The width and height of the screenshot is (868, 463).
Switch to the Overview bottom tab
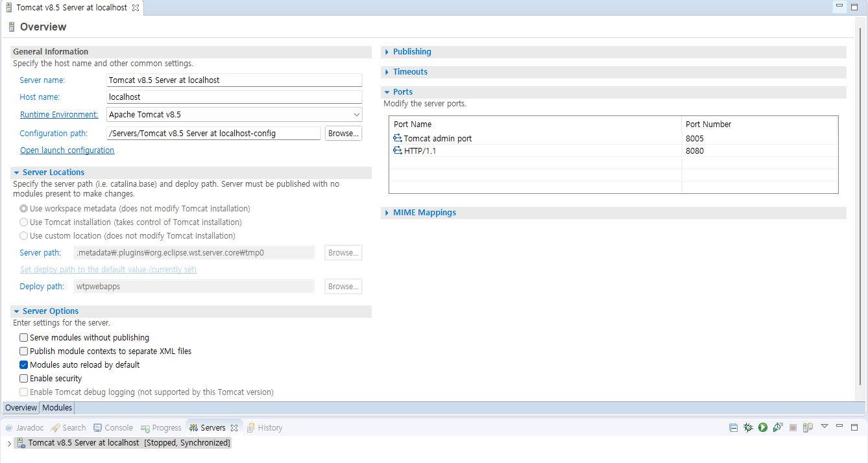(x=21, y=408)
